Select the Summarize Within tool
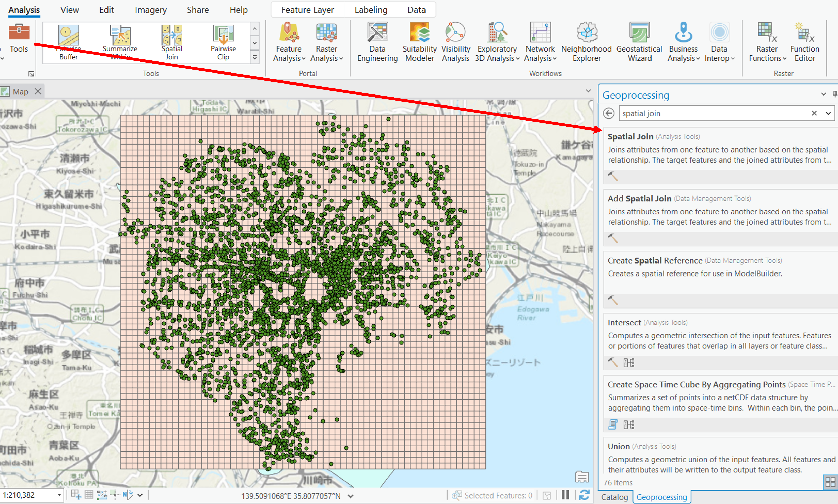The width and height of the screenshot is (838, 504). [x=120, y=42]
